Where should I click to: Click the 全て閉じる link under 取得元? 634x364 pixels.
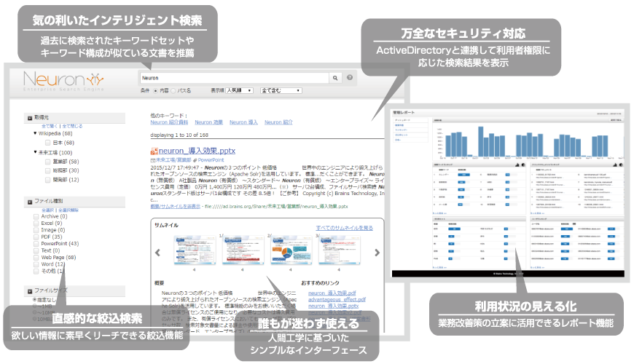click(x=72, y=126)
